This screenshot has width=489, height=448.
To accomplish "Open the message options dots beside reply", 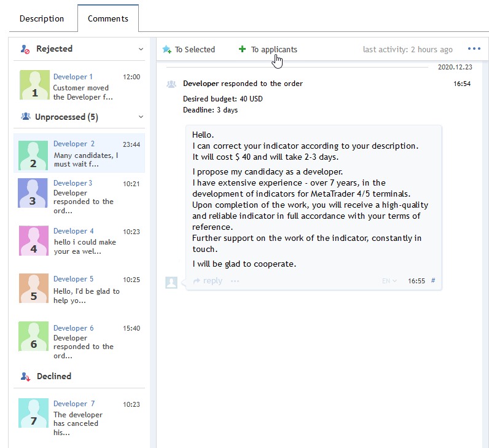I will 235,281.
